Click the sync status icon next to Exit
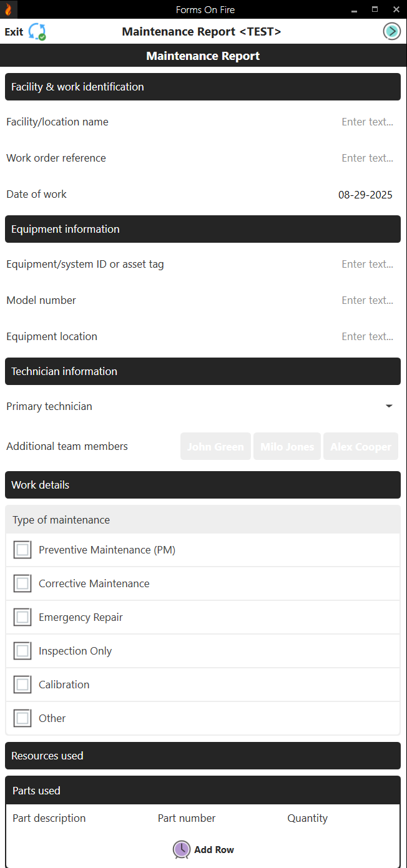This screenshot has width=407, height=868. [37, 31]
